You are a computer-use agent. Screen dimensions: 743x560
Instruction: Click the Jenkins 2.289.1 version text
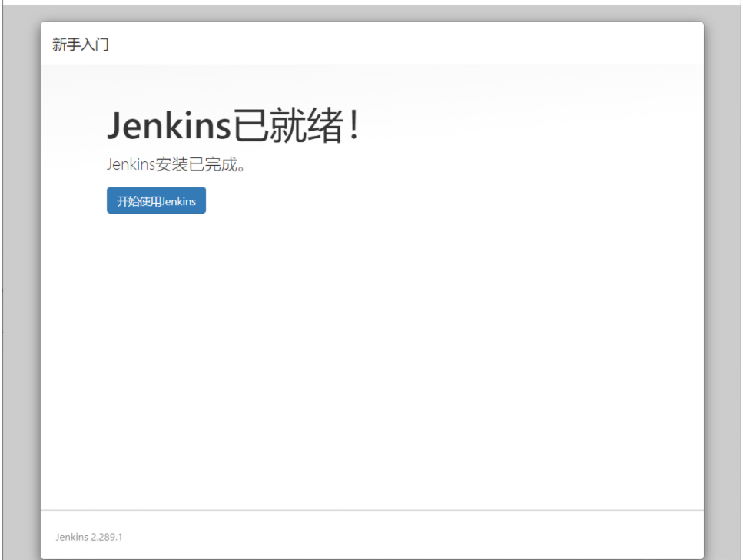click(x=89, y=537)
